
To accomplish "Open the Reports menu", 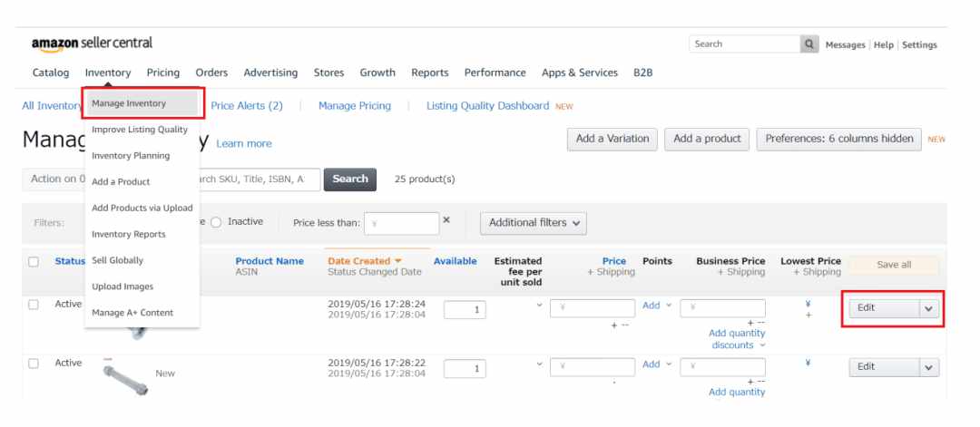I will pos(430,73).
